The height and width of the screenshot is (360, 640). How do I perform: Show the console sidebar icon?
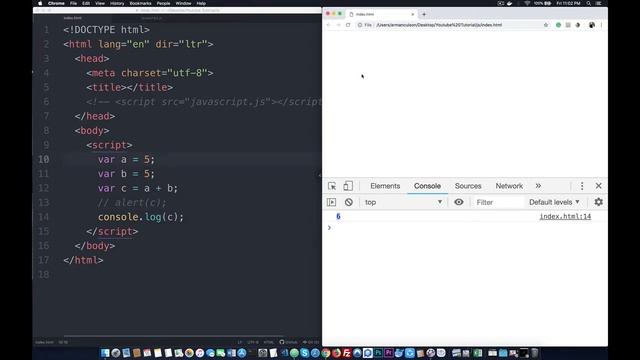point(331,202)
